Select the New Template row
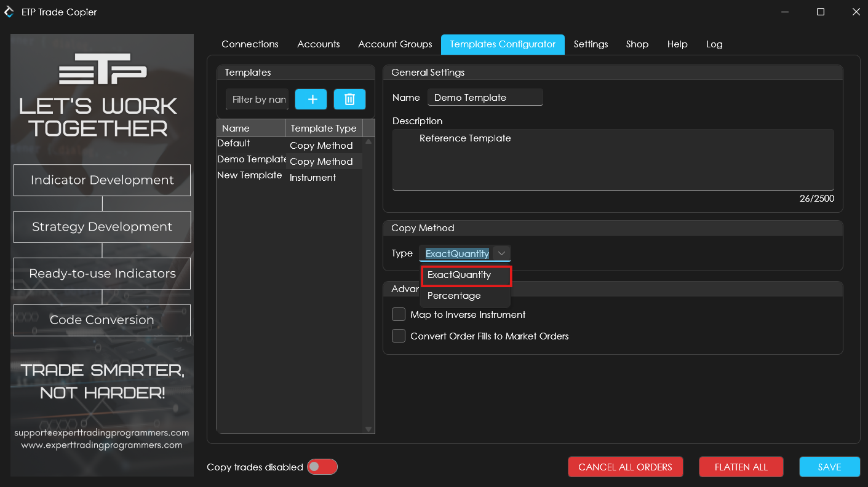The width and height of the screenshot is (868, 487). (290, 176)
